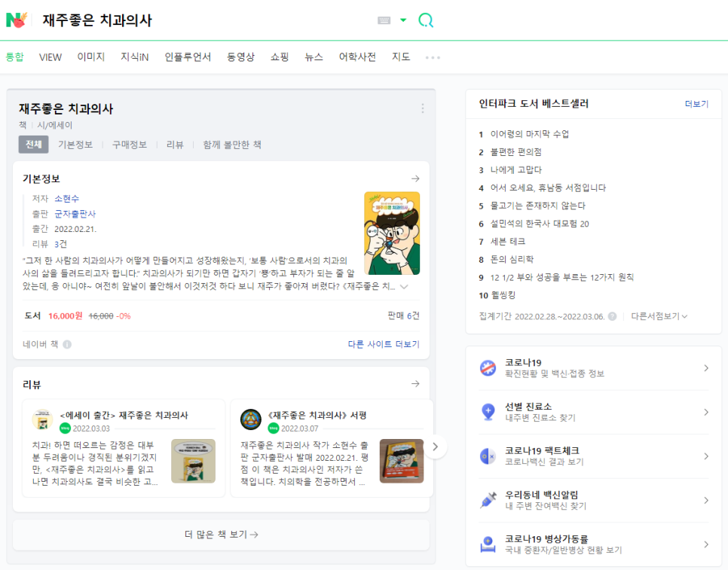This screenshot has height=570, width=728.
Task: Click the info icon next to 네이버 책
Action: pos(67,343)
